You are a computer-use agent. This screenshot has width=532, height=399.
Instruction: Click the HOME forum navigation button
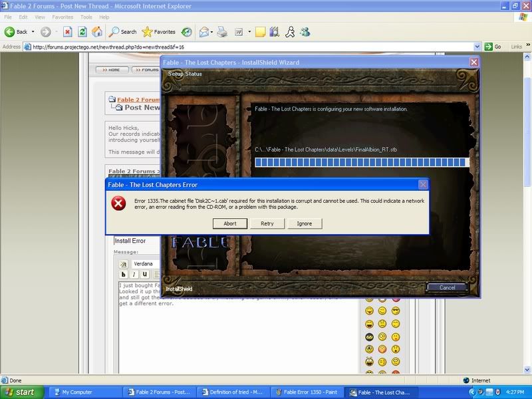(x=112, y=70)
